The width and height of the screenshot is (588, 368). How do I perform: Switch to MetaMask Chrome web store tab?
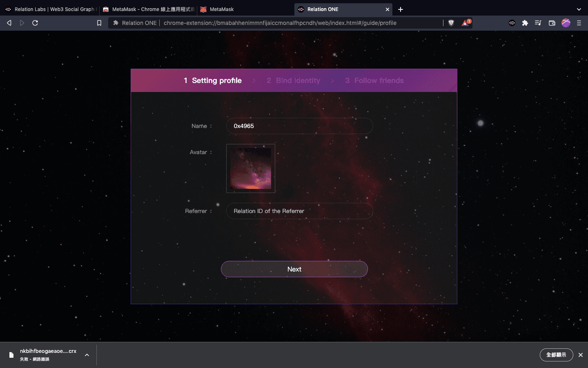coord(149,9)
